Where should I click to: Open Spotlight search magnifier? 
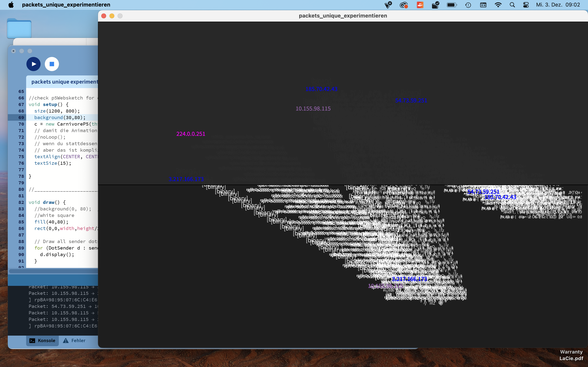point(512,5)
